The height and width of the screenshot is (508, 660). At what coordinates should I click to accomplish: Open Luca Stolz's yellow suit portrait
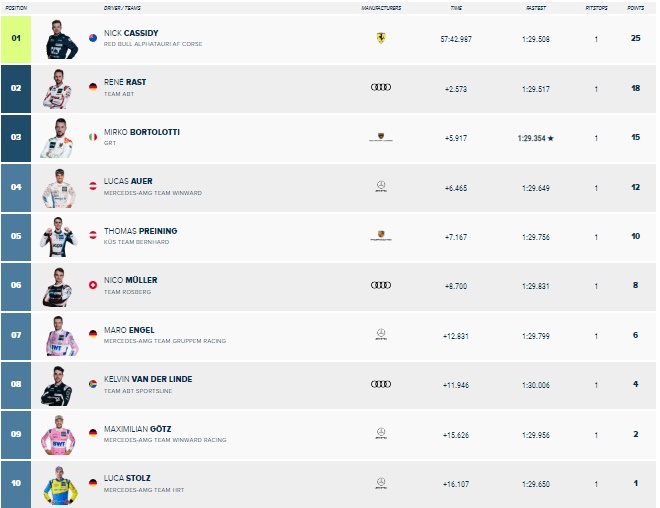[61, 485]
